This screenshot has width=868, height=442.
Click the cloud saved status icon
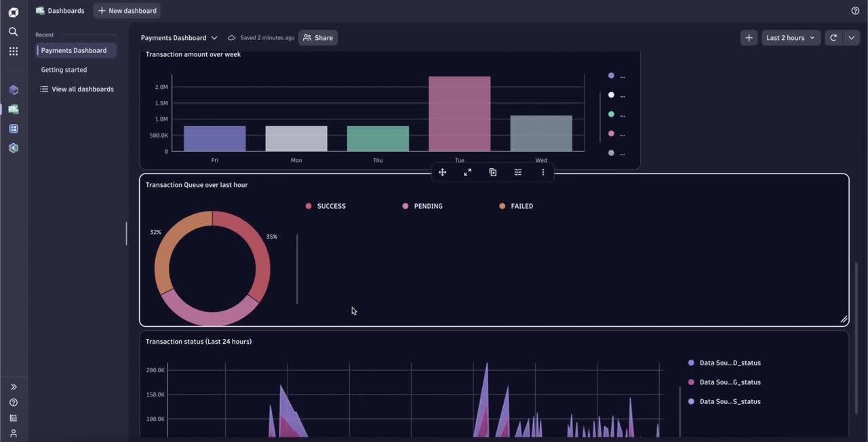(231, 38)
